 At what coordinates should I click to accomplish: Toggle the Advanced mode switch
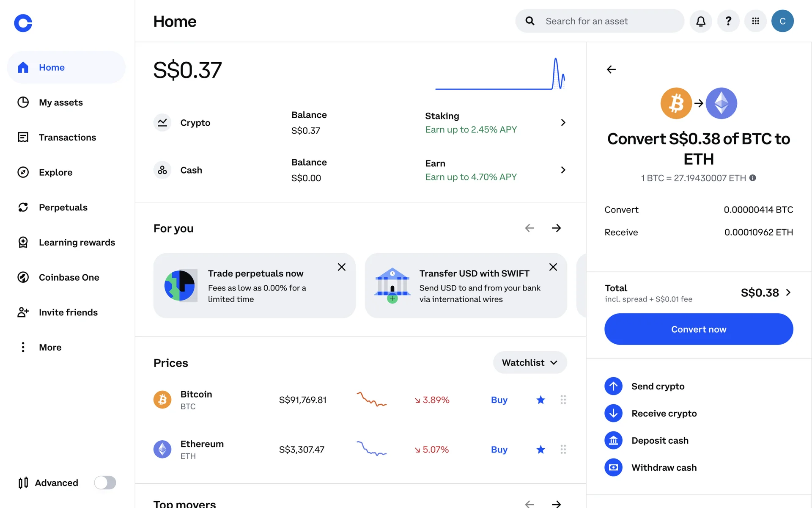point(105,483)
